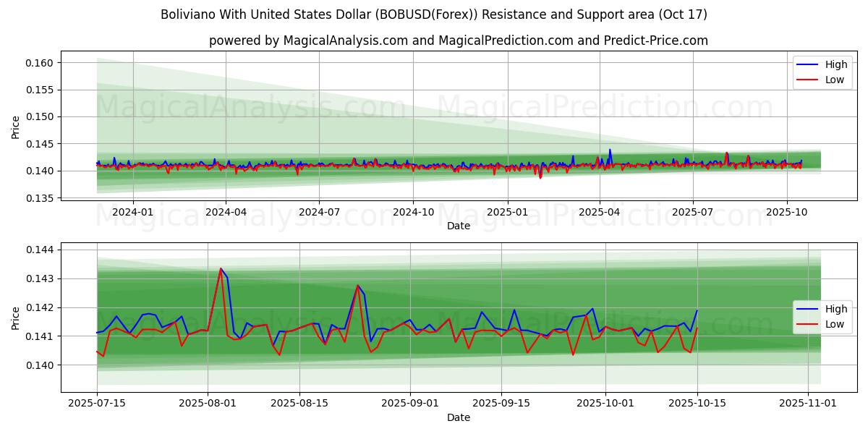Click the 0.160 price tick on top chart
Viewport: 868px width, 434px height.
(x=40, y=63)
